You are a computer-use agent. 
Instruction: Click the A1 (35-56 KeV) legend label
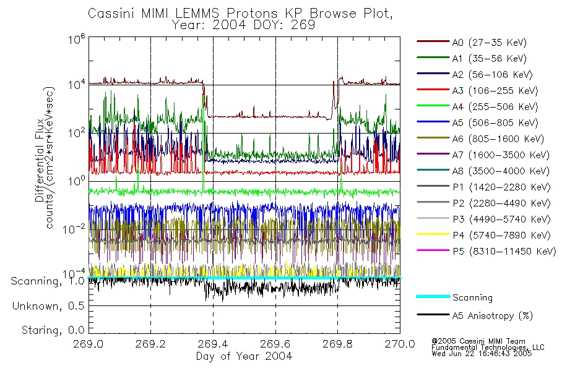point(490,59)
